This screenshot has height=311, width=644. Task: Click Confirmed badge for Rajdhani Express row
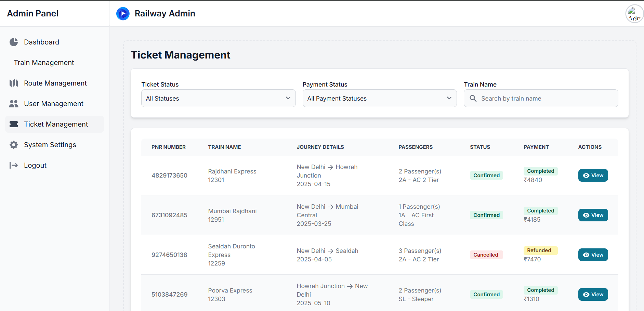(486, 176)
